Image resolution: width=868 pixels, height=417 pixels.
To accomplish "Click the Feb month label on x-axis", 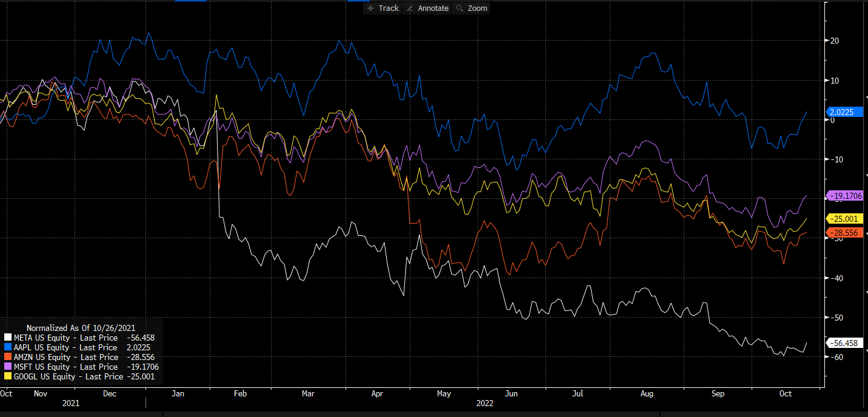I will (x=240, y=393).
